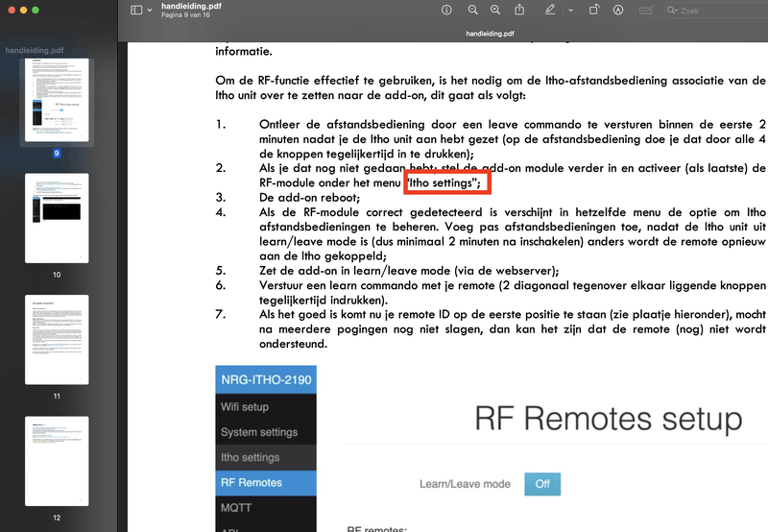Select page 9 thumbnail

pyautogui.click(x=57, y=100)
